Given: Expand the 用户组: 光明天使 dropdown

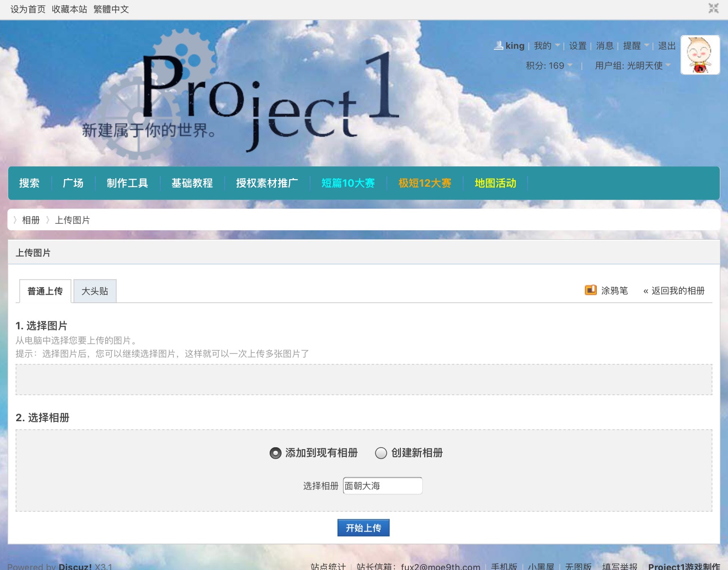Looking at the screenshot, I should click(x=633, y=65).
